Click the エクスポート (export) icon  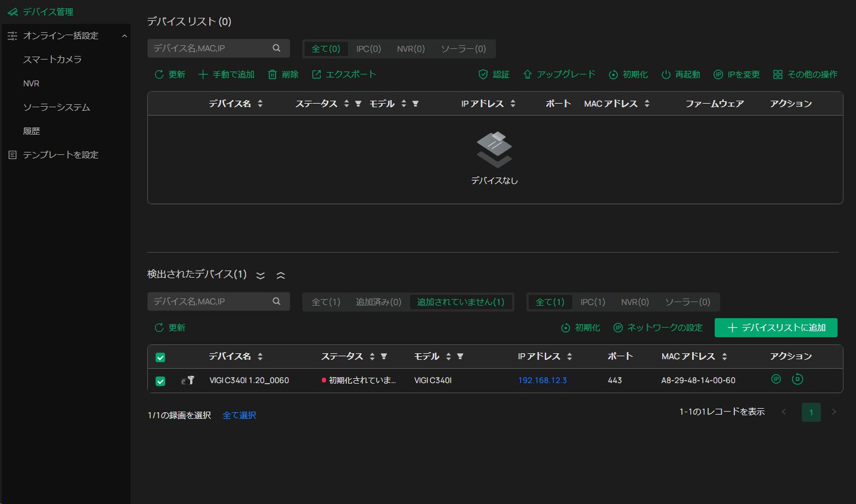(x=317, y=74)
